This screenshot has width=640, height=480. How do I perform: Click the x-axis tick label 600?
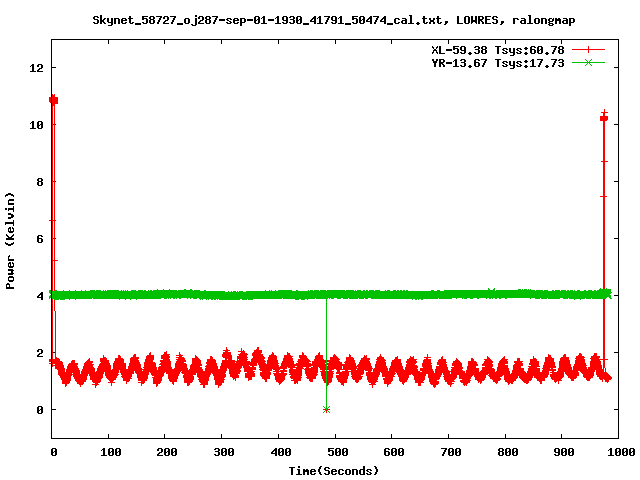click(394, 452)
